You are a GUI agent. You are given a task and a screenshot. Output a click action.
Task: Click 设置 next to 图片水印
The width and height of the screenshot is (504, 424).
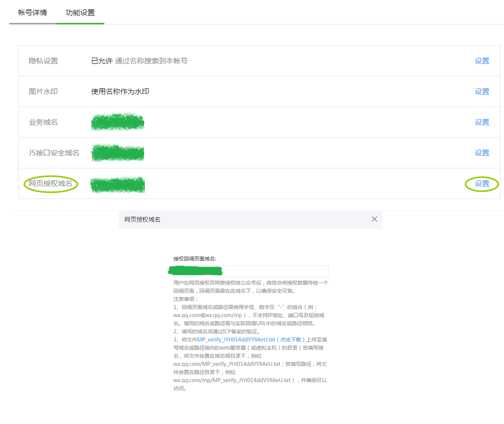point(481,91)
